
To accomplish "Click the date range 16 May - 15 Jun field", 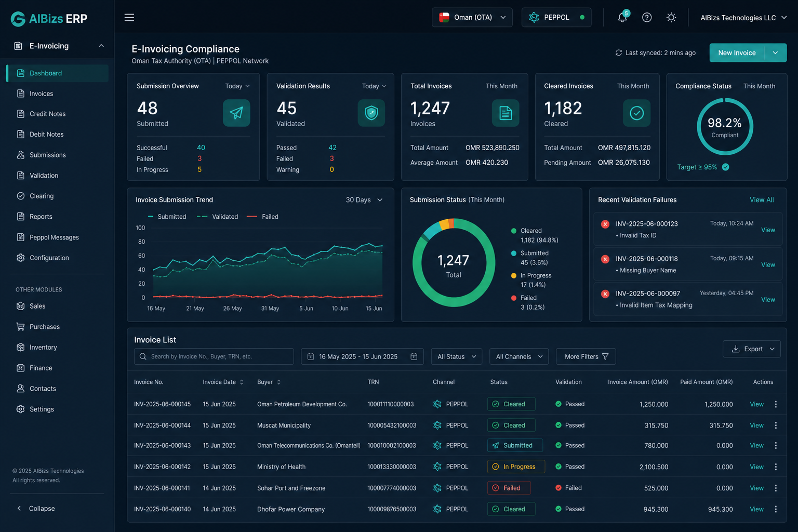I will pos(362,356).
